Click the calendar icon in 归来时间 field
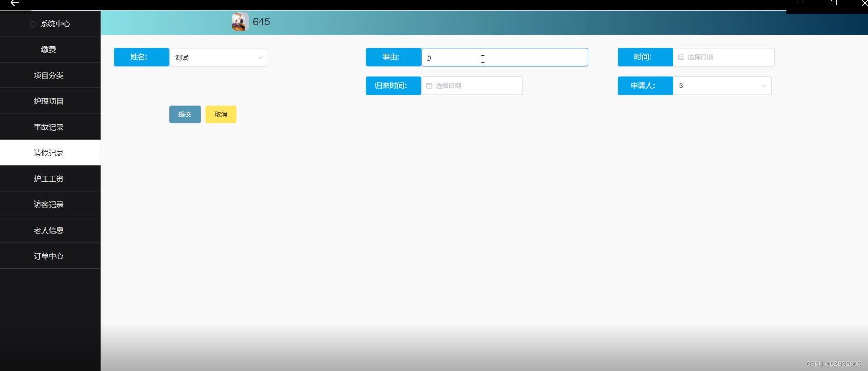868x371 pixels. pos(429,86)
